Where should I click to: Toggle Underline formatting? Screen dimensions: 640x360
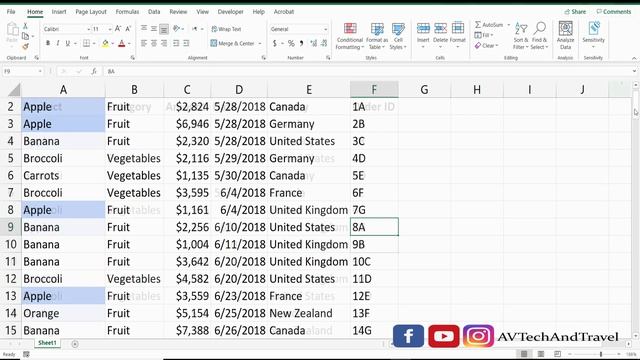pyautogui.click(x=68, y=43)
